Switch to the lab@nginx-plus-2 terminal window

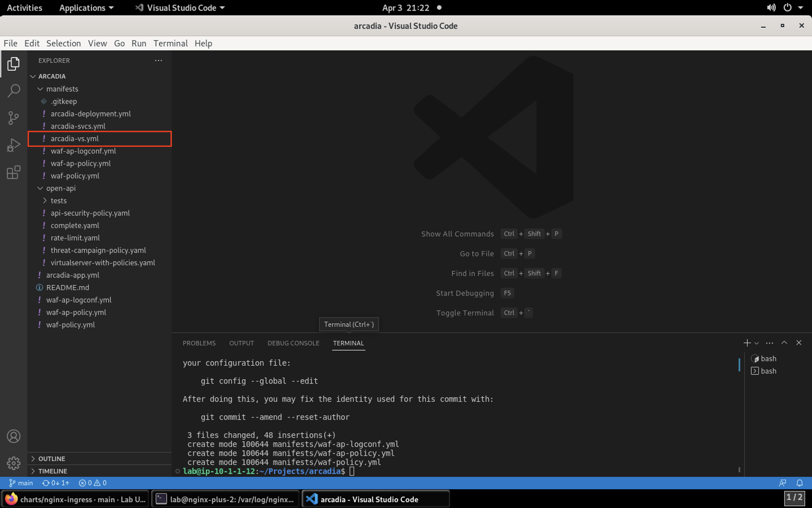click(225, 499)
